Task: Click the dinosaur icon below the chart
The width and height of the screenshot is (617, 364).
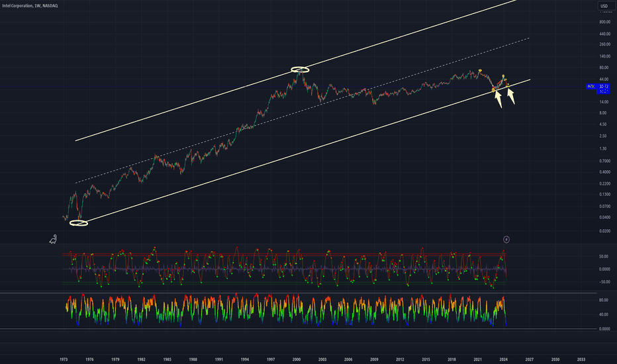Action: [x=53, y=239]
